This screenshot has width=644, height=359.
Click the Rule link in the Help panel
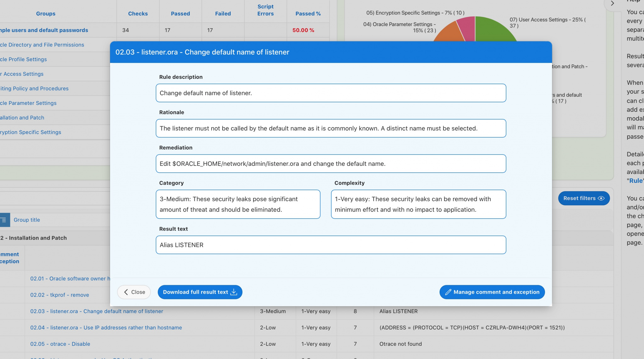[636, 181]
